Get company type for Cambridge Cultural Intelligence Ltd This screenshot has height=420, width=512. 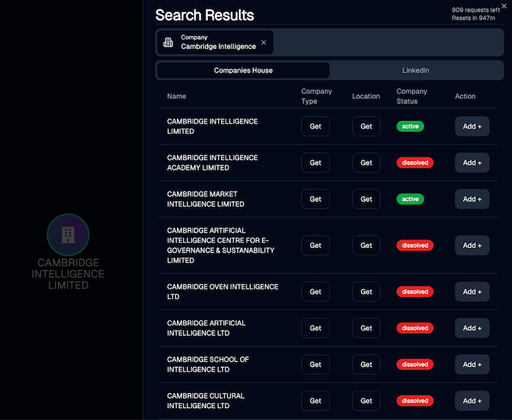pos(315,401)
